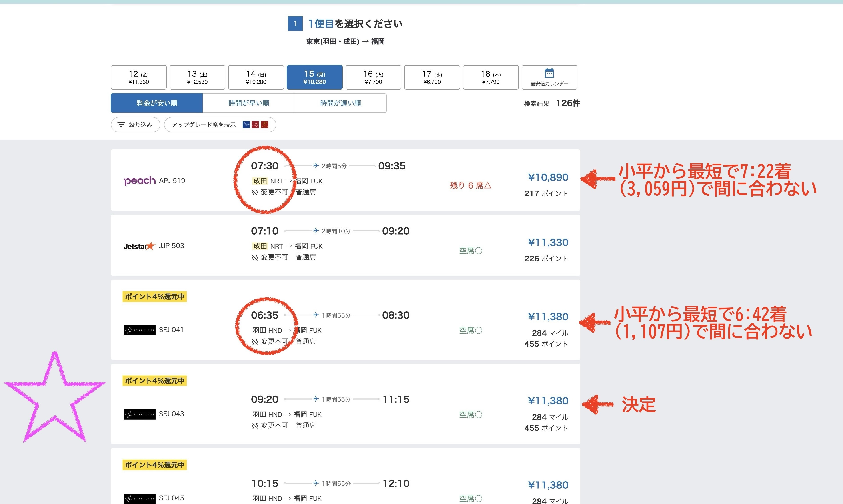
Task: Sort by latest time (時間が遅い順)
Action: tap(340, 103)
